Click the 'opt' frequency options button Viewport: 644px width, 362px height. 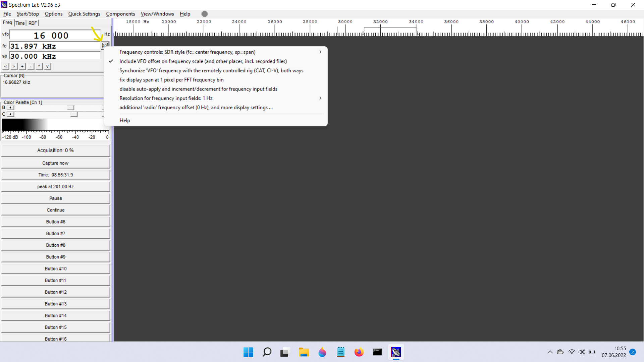[x=105, y=45]
